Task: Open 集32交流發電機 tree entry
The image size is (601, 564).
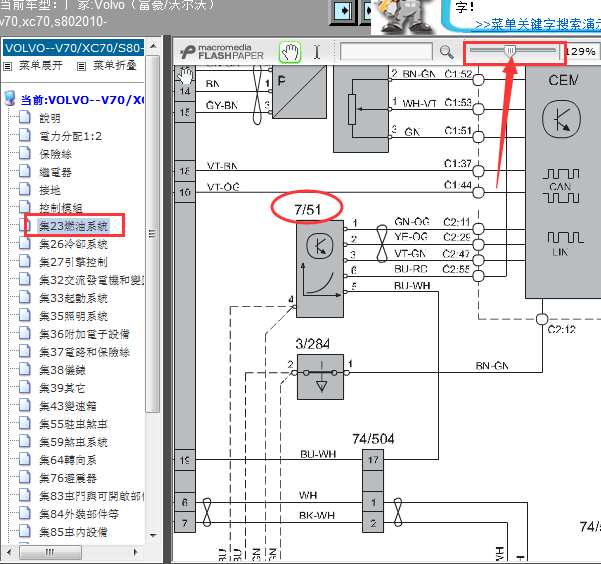Action: point(92,280)
